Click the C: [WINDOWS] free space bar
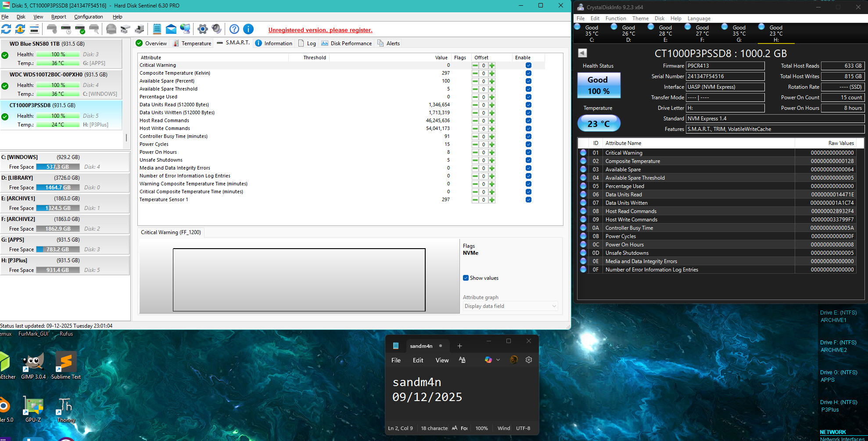The width and height of the screenshot is (868, 441). pyautogui.click(x=57, y=167)
